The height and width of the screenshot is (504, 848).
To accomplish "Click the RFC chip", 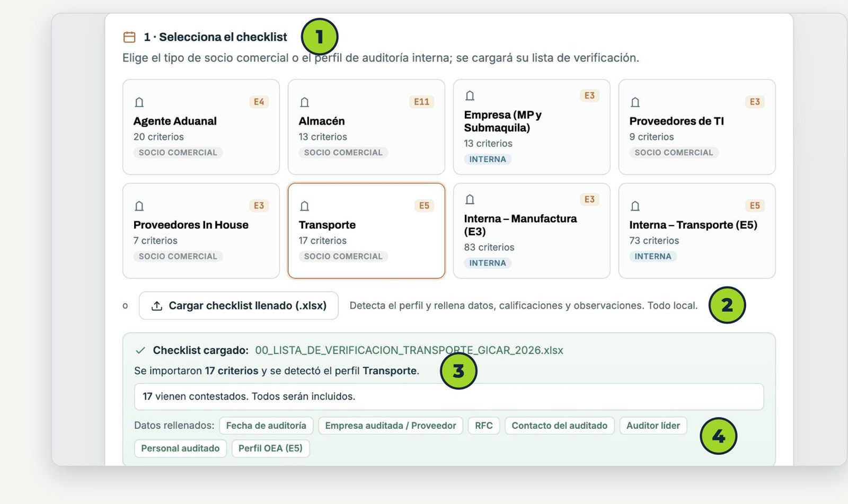I will point(484,426).
